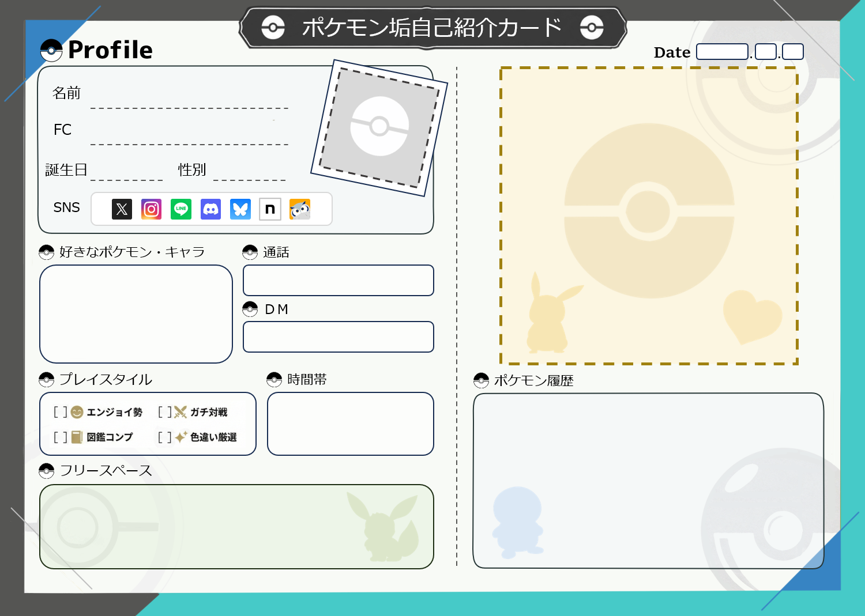Image resolution: width=865 pixels, height=616 pixels.
Task: Click the 好きなポケモン・キャラ text box
Action: tap(136, 314)
